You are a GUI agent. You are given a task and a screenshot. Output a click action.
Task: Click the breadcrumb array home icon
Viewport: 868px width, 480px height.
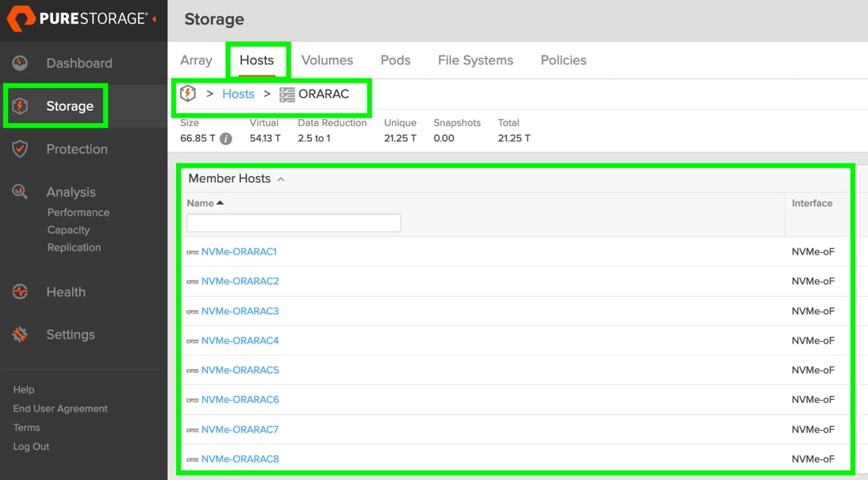coord(188,94)
